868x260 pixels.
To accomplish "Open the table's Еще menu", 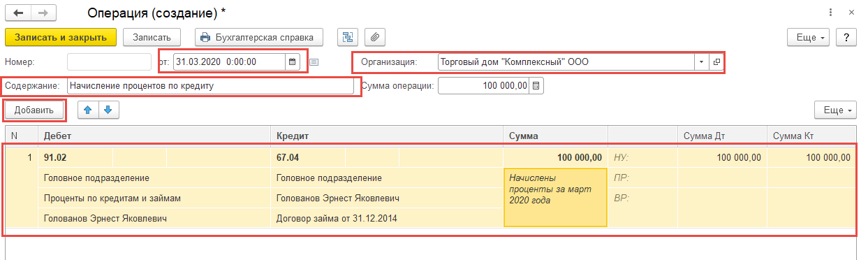I will click(x=835, y=110).
